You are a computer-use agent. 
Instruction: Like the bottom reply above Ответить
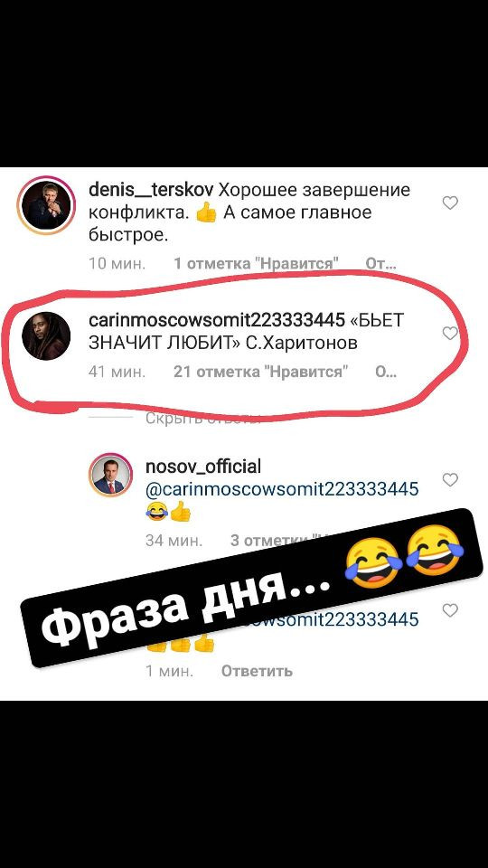450,610
